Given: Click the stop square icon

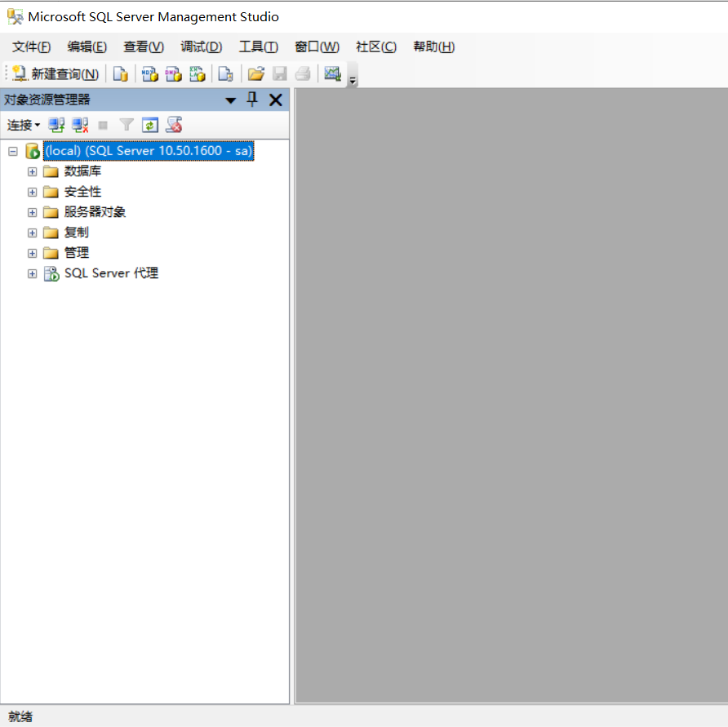Looking at the screenshot, I should (103, 126).
